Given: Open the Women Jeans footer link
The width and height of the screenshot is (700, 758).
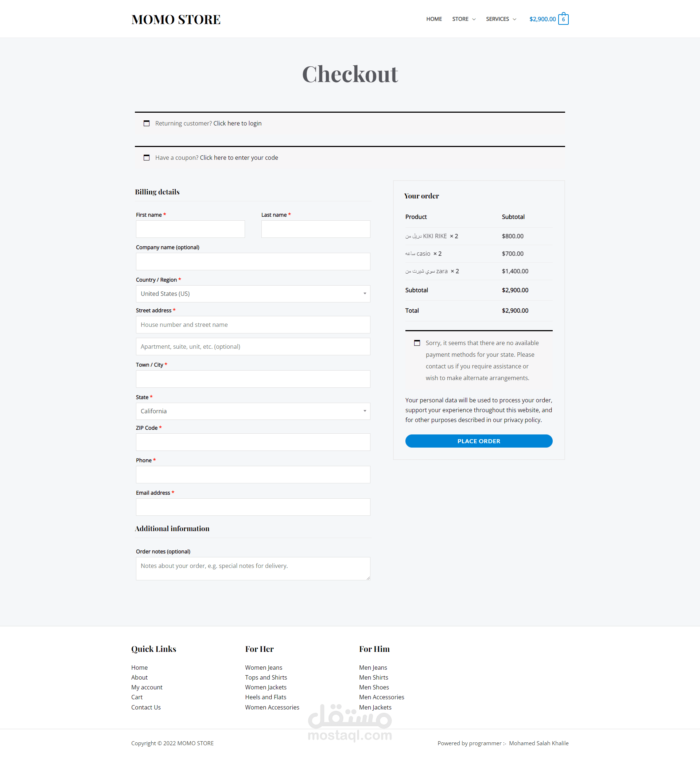Looking at the screenshot, I should pos(263,668).
